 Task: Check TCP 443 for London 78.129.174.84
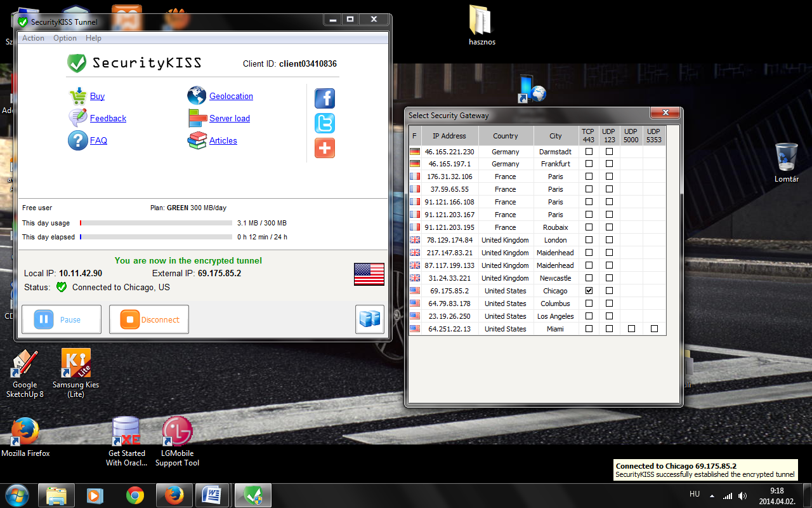589,240
